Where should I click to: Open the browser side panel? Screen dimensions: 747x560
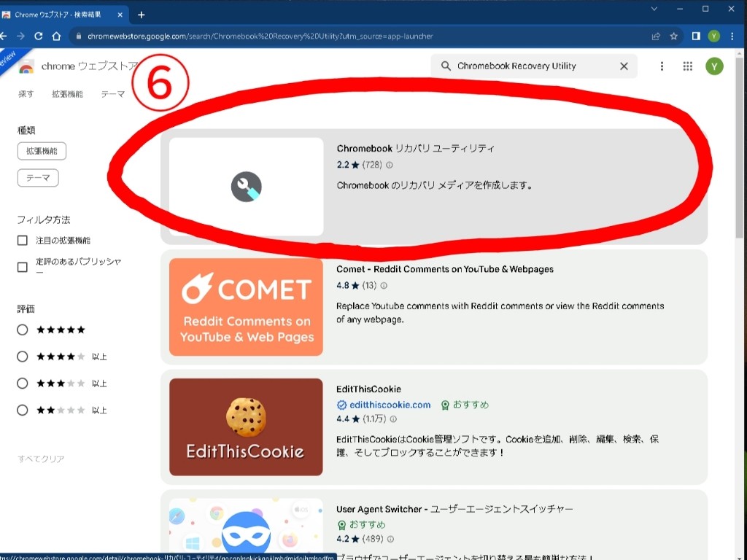(696, 36)
